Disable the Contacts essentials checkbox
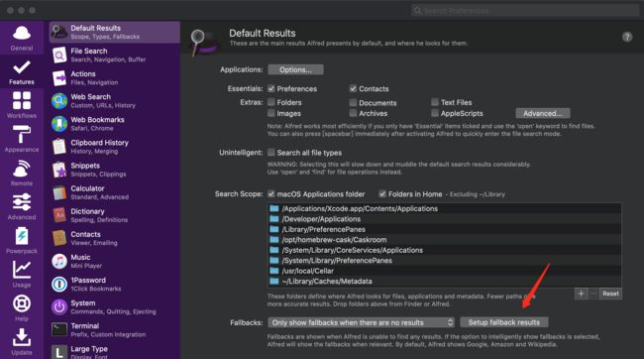Viewport: 644px width, 359px height. click(x=353, y=88)
